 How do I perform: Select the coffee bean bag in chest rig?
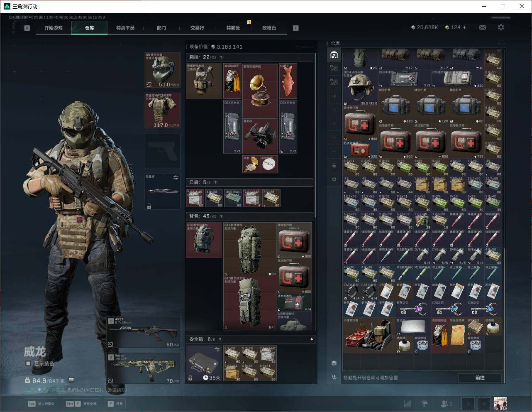tap(232, 81)
